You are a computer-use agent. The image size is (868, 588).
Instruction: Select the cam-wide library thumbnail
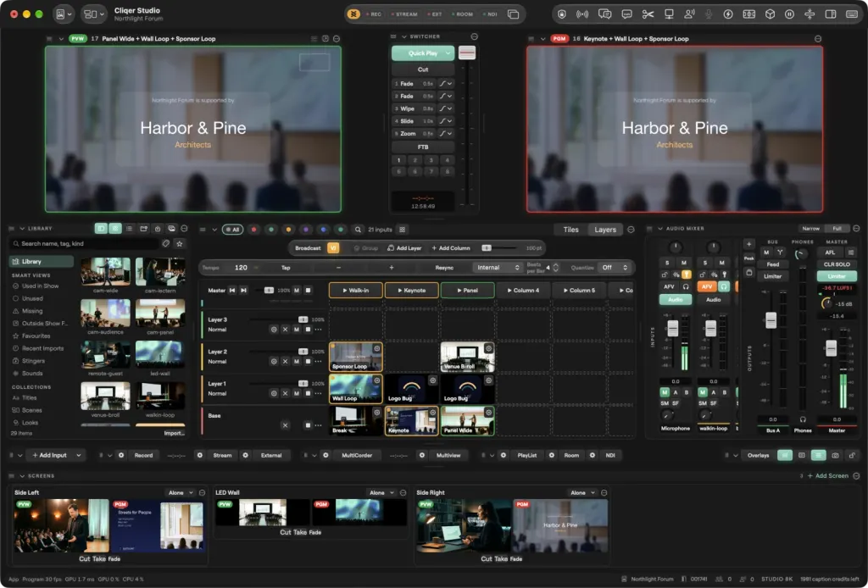coord(105,272)
